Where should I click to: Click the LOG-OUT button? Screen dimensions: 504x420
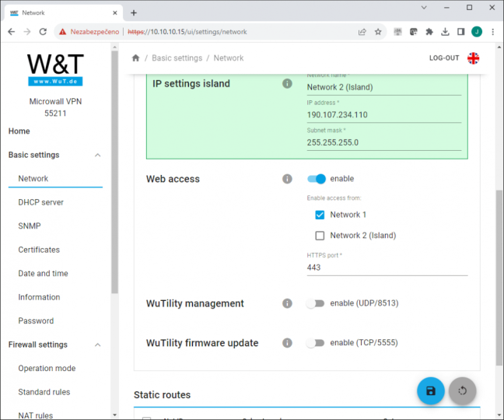pos(444,58)
